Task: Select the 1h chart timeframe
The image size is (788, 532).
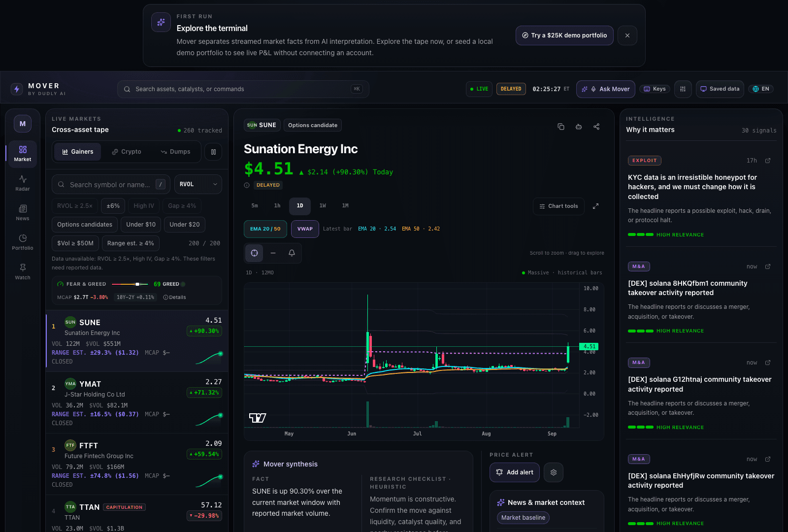Action: coord(277,206)
